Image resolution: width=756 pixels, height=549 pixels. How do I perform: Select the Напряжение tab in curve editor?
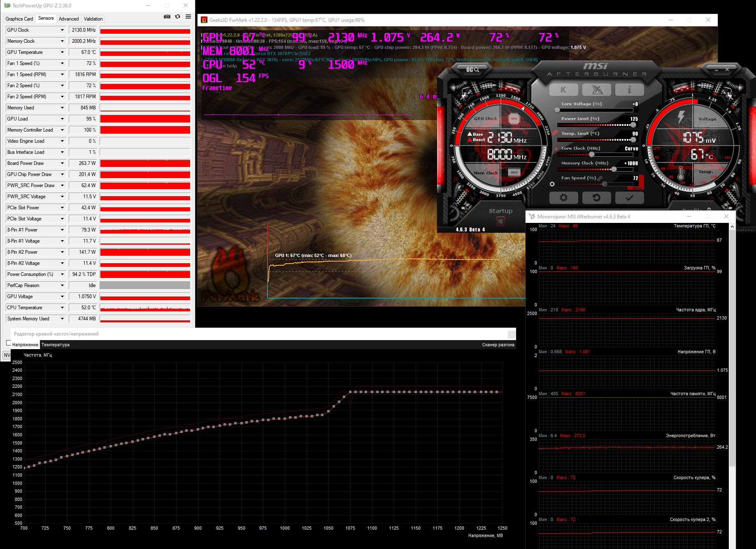tap(25, 345)
